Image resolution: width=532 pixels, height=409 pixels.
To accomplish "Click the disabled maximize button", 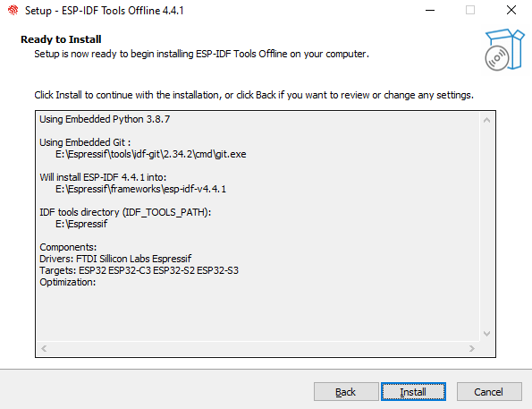I will [x=470, y=10].
